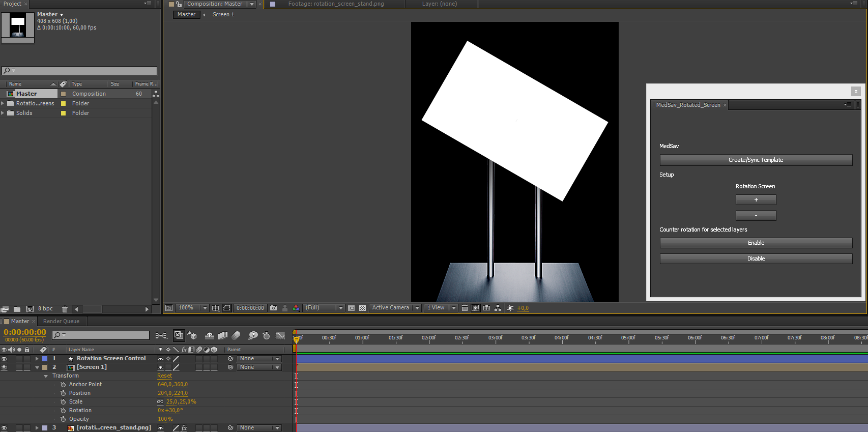Hide the Rotation Screen Control layer
The width and height of the screenshot is (868, 432).
click(x=4, y=359)
